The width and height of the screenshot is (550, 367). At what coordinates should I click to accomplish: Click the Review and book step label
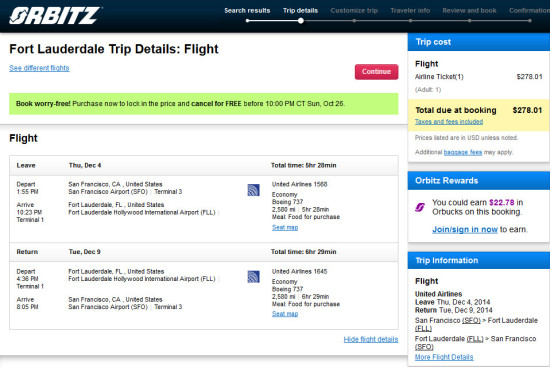(469, 11)
